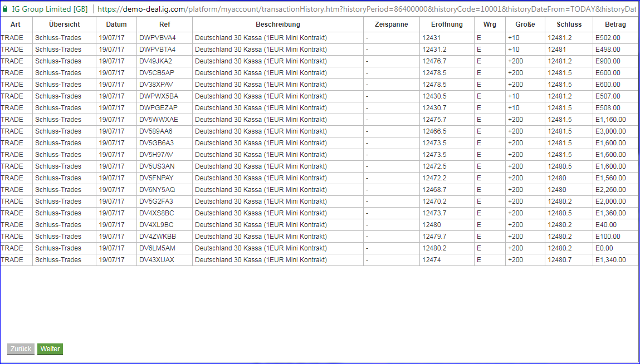Image resolution: width=640 pixels, height=364 pixels.
Task: Click the Datum column header
Action: coord(116,24)
